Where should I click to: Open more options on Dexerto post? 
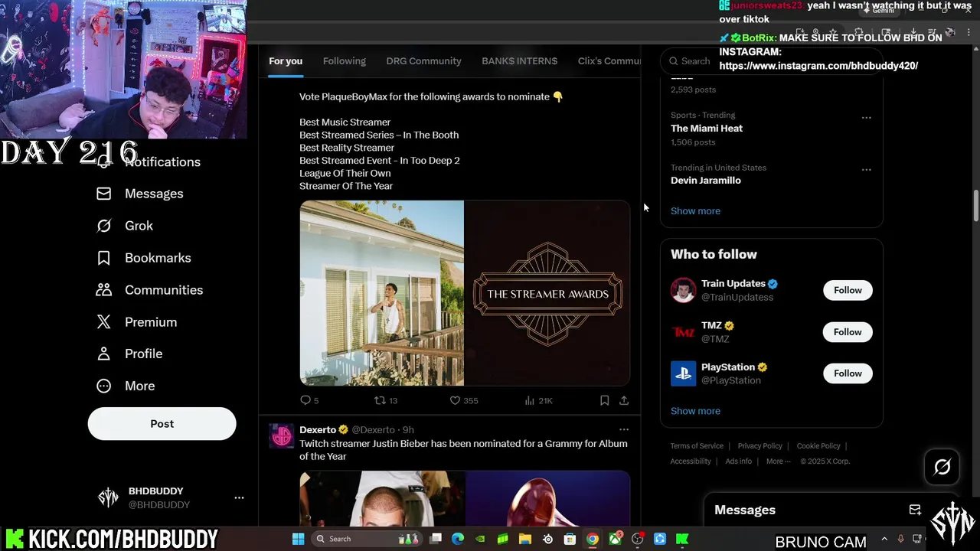point(624,429)
